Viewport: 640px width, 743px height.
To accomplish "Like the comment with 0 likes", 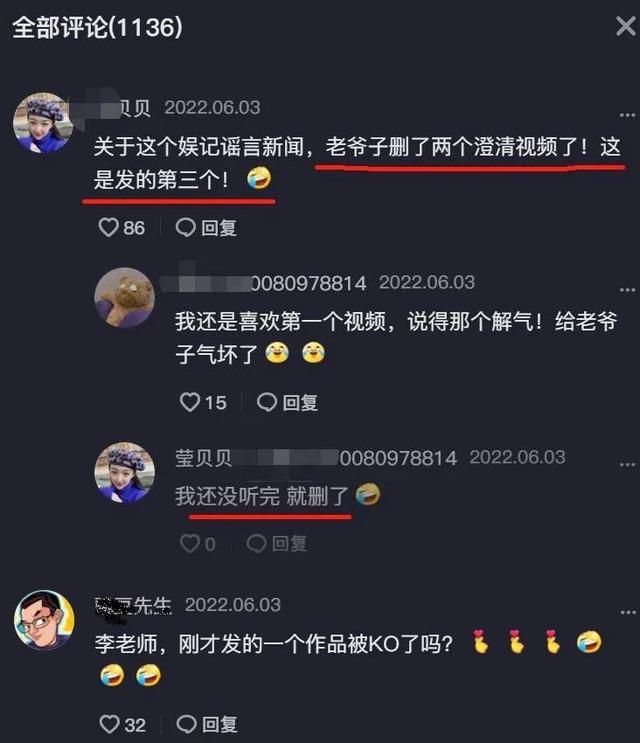I will pyautogui.click(x=189, y=543).
